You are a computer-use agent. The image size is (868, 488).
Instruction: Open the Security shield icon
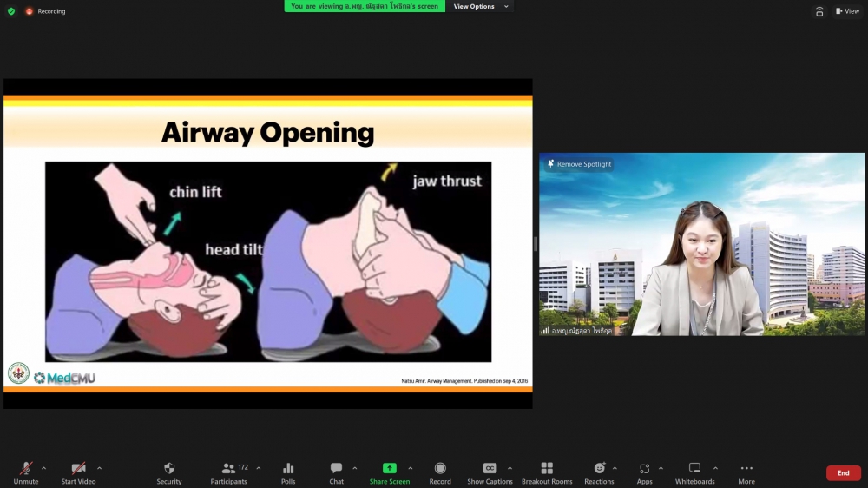pyautogui.click(x=169, y=469)
